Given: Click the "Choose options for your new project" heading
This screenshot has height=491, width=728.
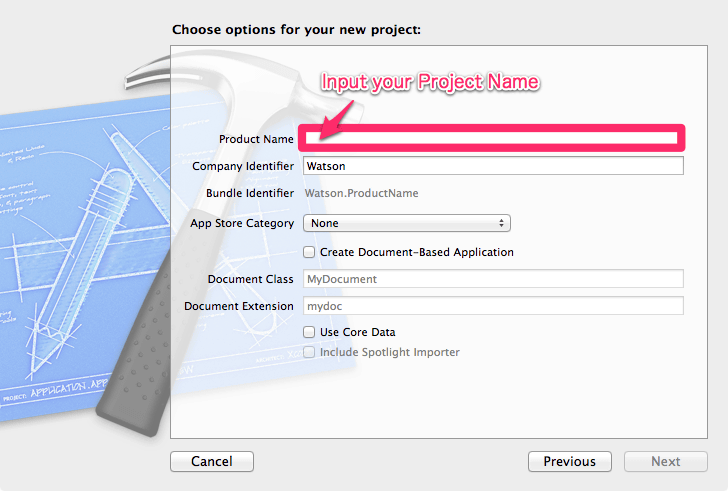Looking at the screenshot, I should pyautogui.click(x=296, y=30).
